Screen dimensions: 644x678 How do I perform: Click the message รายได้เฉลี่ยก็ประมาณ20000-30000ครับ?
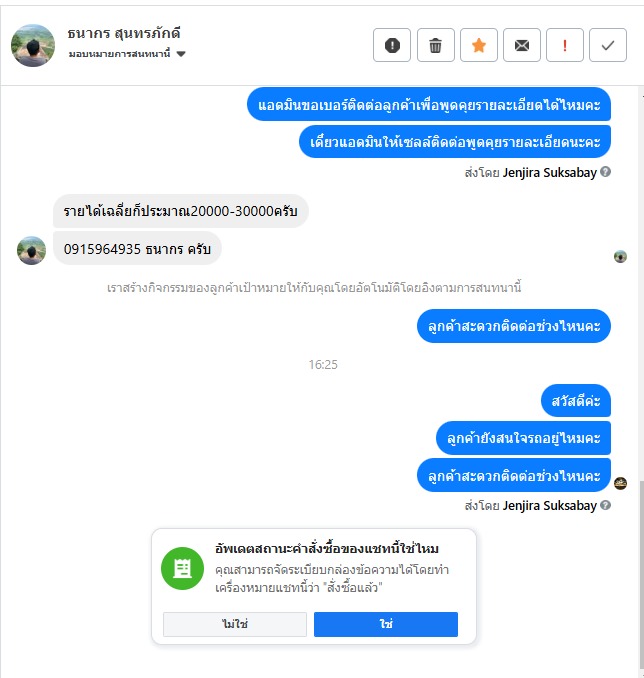click(180, 211)
